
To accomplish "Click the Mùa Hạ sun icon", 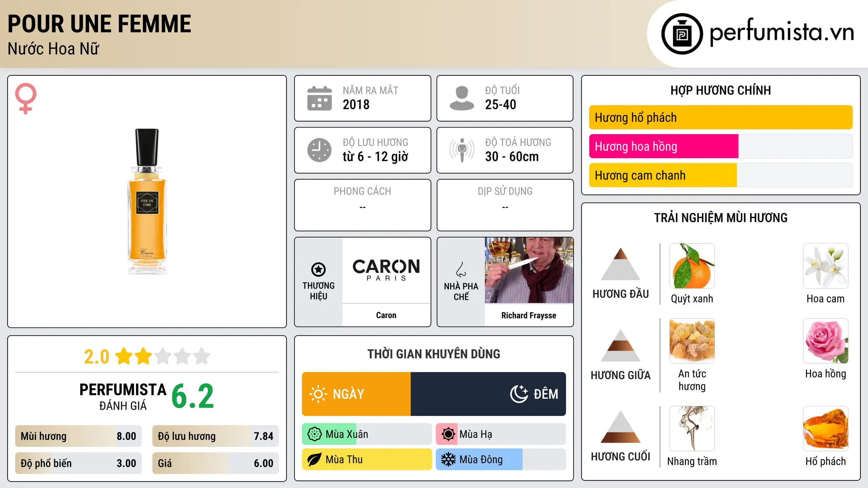I will pyautogui.click(x=448, y=434).
